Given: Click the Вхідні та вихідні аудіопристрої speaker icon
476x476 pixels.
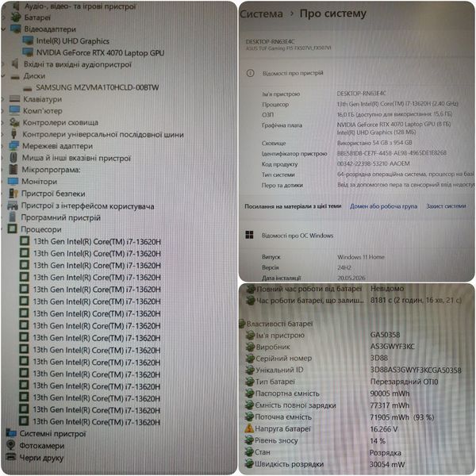Looking at the screenshot, I should (x=14, y=64).
